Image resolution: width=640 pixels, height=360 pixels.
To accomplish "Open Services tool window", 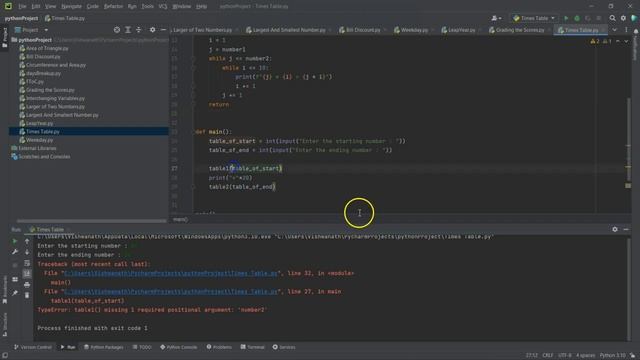I will [284, 347].
